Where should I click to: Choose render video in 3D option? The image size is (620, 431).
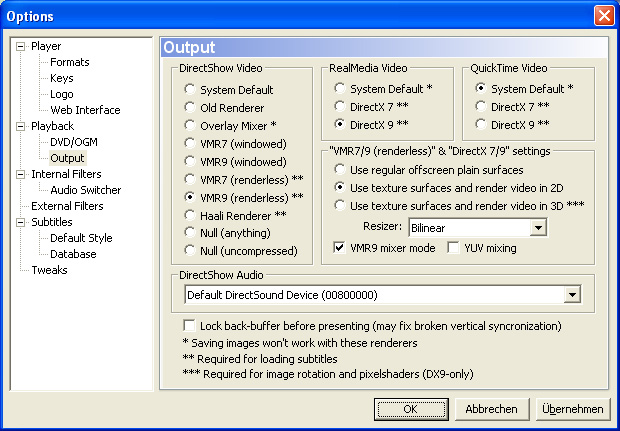pos(342,206)
